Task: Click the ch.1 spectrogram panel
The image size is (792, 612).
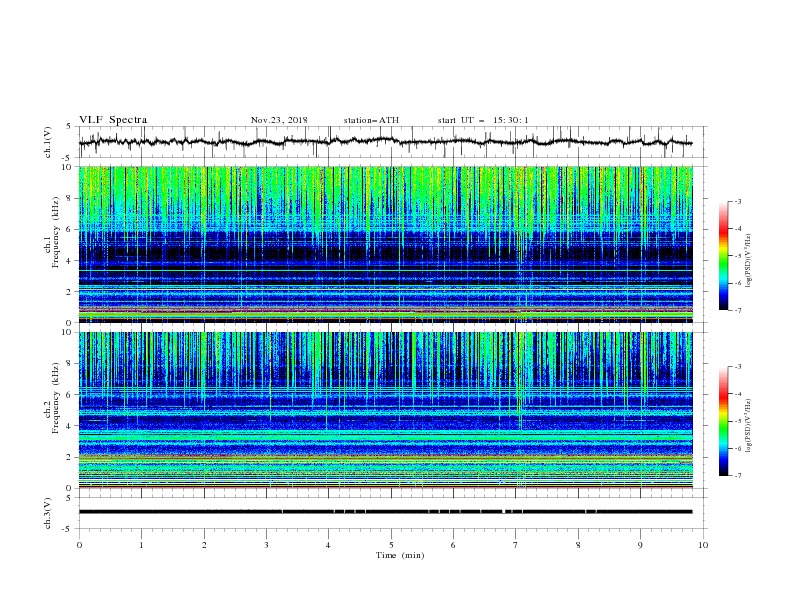Action: 386,244
